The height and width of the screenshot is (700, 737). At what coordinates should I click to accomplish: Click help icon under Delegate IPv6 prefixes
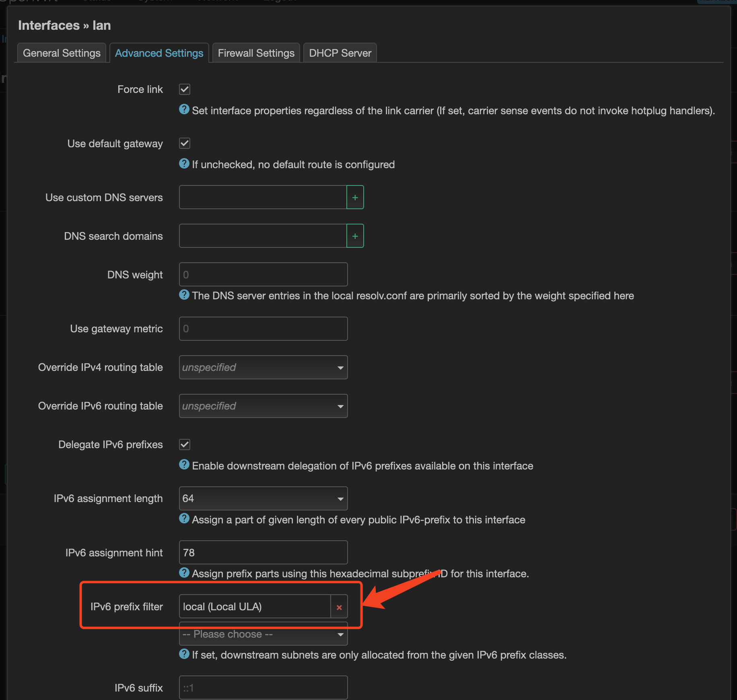[x=184, y=465]
